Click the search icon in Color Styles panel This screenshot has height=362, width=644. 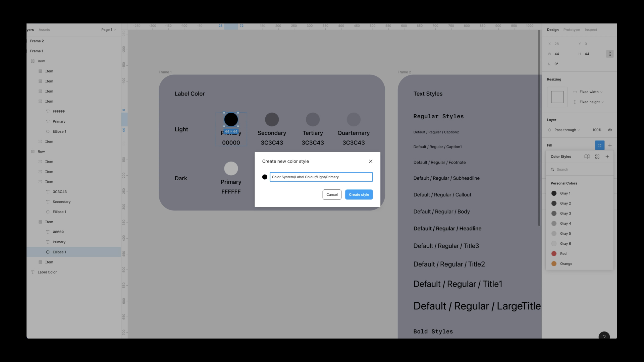click(x=552, y=169)
